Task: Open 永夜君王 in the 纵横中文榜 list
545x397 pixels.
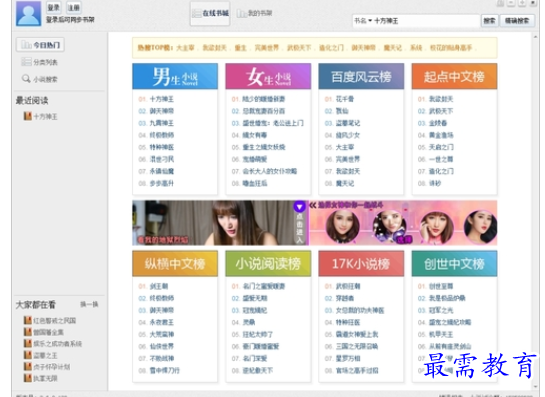Action: point(162,322)
